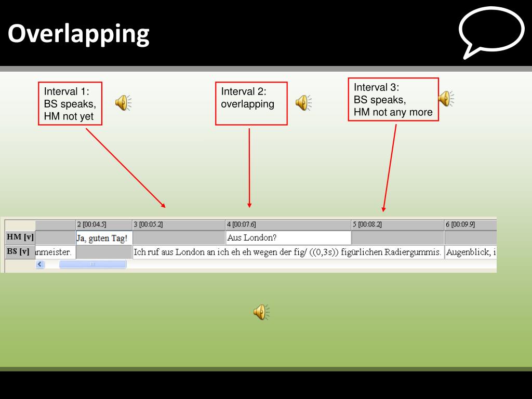
Task: Click the "Interval 1: BS speaks" text box
Action: [x=70, y=103]
